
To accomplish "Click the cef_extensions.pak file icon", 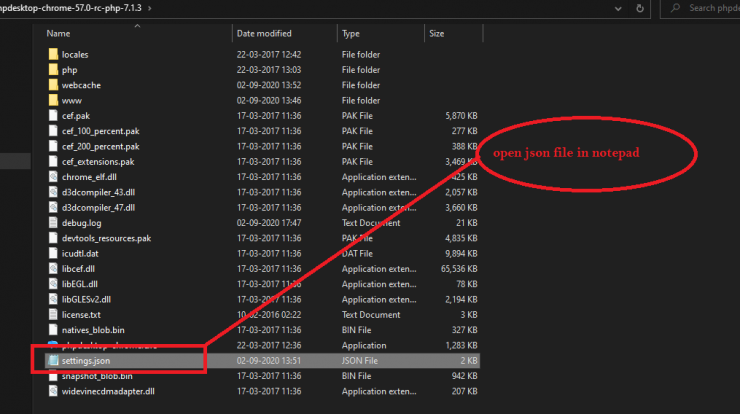I will coord(53,161).
